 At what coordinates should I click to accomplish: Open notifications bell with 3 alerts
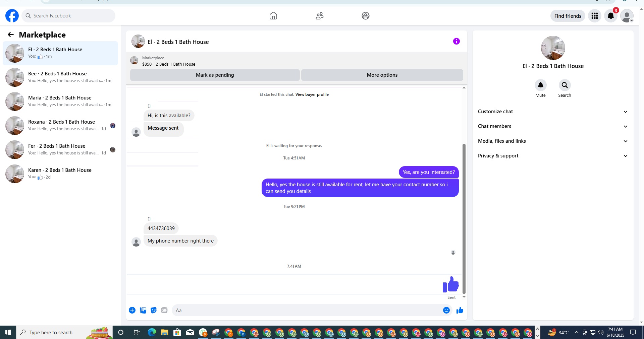pyautogui.click(x=611, y=16)
